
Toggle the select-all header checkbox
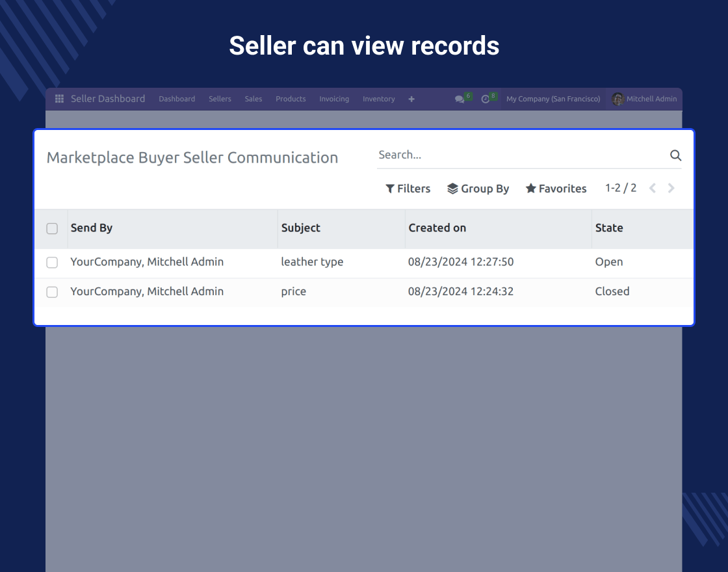[x=52, y=228]
